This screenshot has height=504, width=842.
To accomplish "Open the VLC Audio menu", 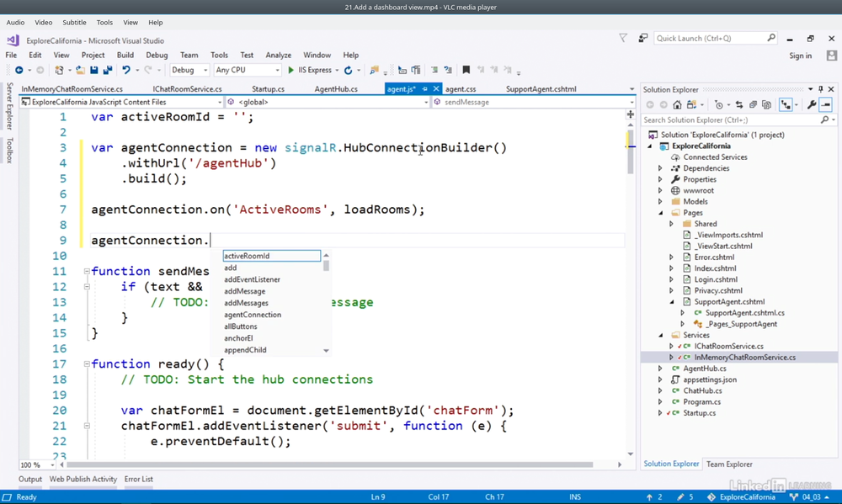I will click(x=15, y=23).
